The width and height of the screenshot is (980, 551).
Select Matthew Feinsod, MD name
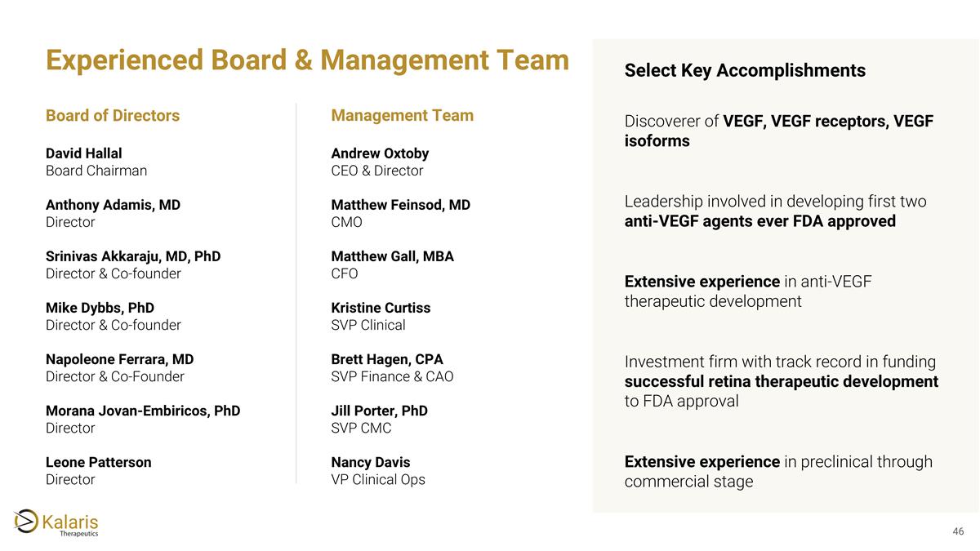(x=400, y=205)
